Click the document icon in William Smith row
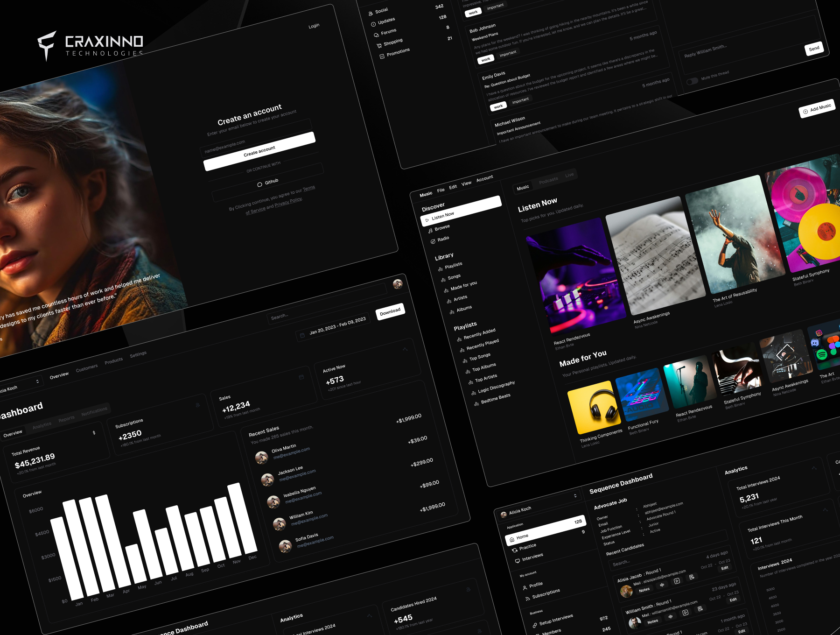840x635 pixels. tap(700, 608)
